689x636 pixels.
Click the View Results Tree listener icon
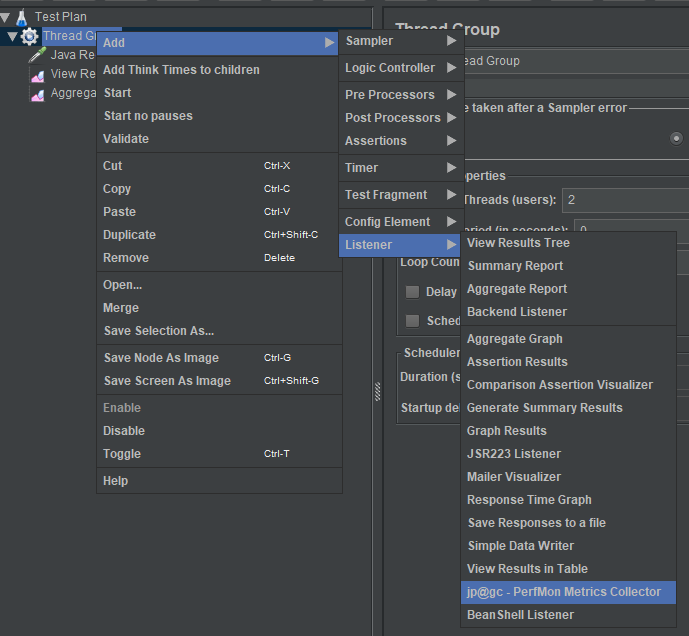click(38, 74)
